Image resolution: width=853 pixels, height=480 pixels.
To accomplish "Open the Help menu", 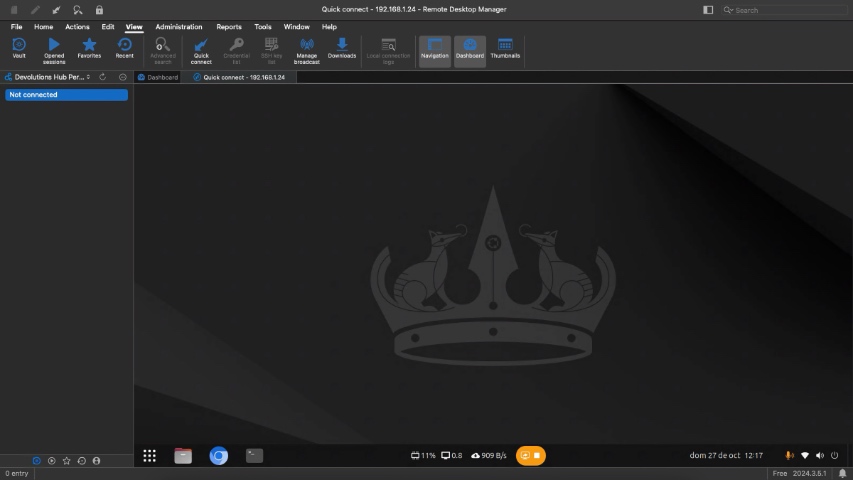I will pos(329,27).
